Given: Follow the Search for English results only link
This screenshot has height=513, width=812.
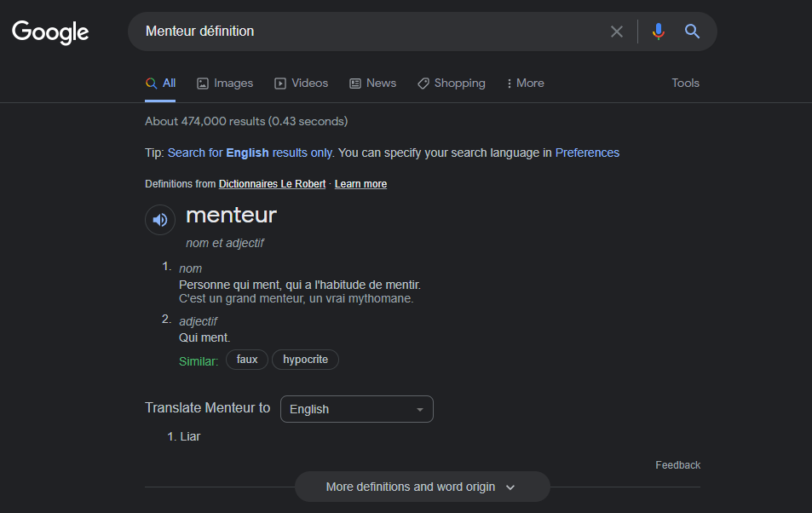Looking at the screenshot, I should coord(251,153).
